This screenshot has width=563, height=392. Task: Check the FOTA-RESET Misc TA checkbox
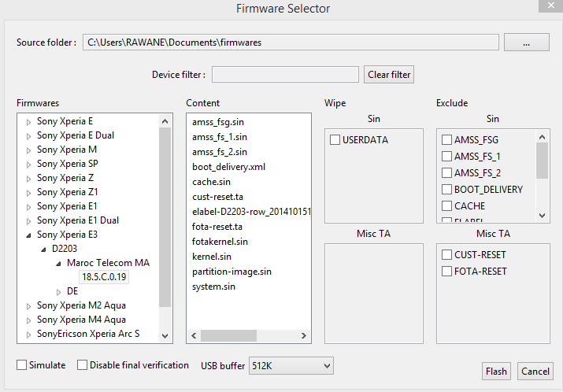coord(446,271)
